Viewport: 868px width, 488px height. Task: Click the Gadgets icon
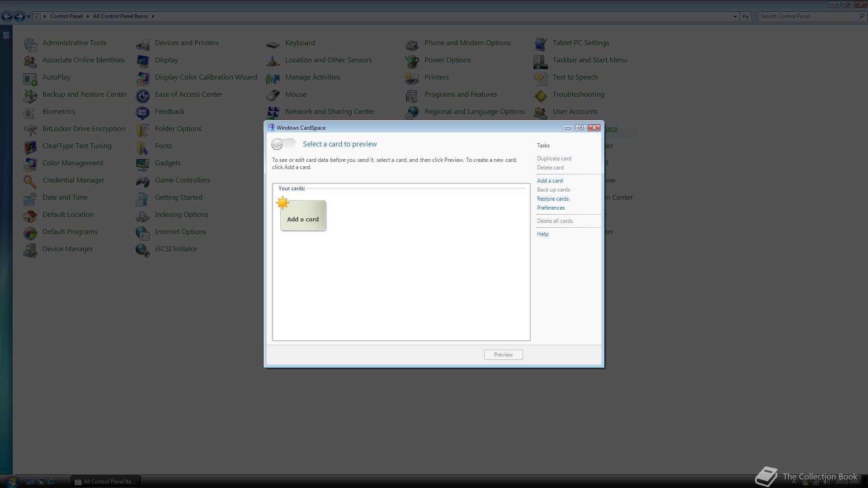(143, 164)
